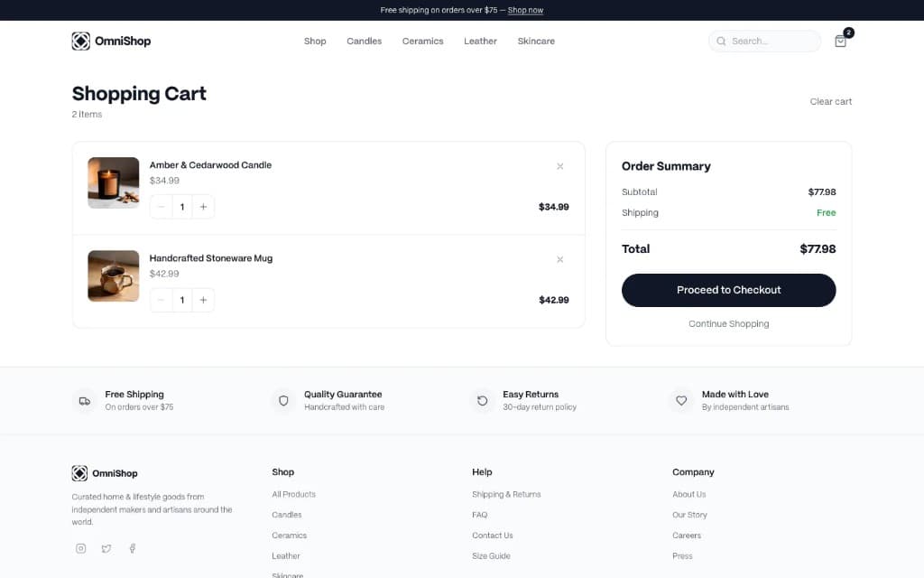Image resolution: width=924 pixels, height=578 pixels.
Task: Click All Products in footer
Action: tap(293, 494)
